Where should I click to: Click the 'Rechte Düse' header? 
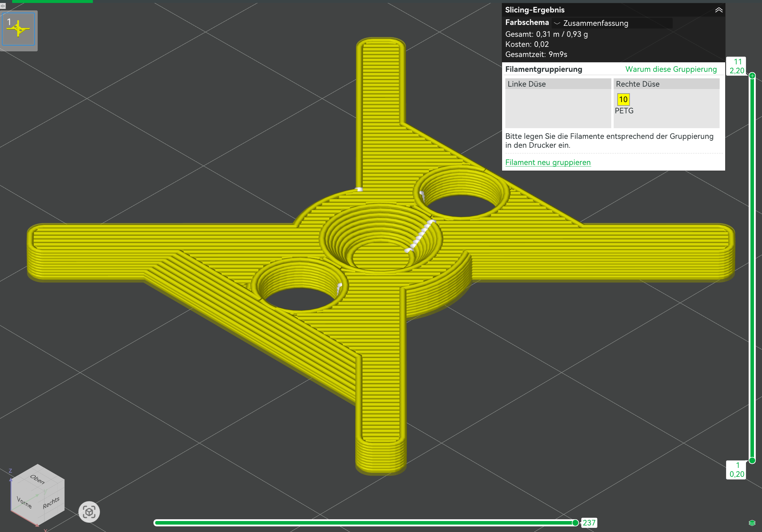tap(666, 84)
